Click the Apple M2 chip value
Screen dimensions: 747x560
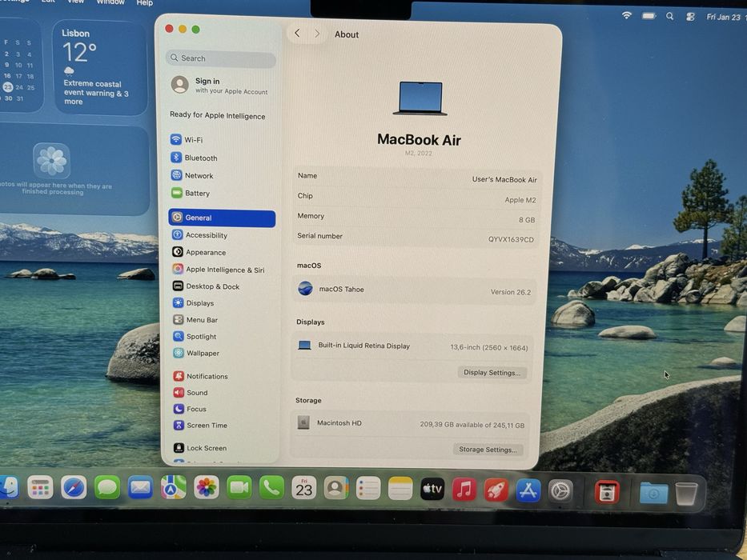pyautogui.click(x=520, y=200)
